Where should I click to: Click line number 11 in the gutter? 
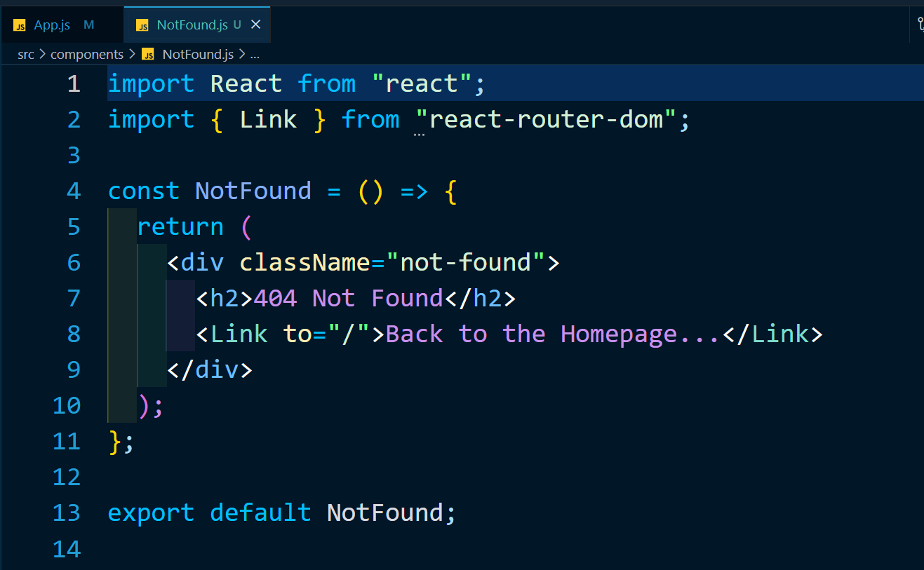[67, 442]
